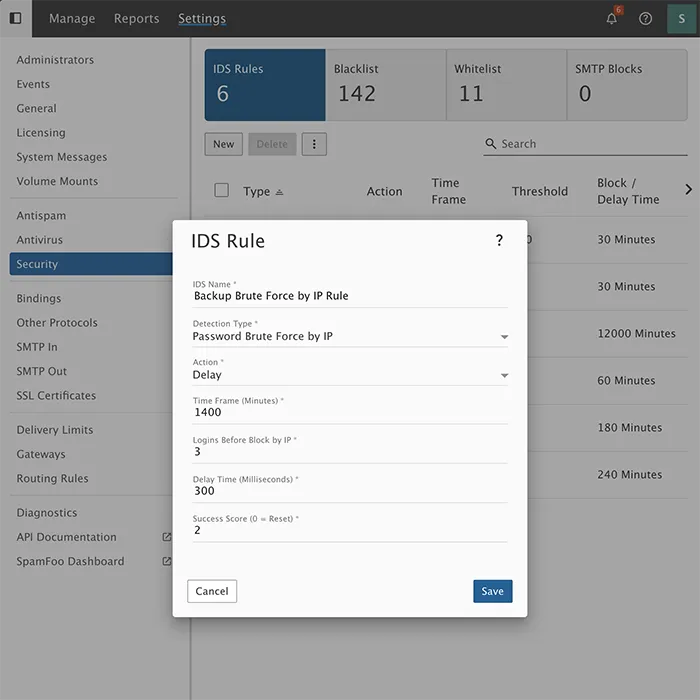Click the Time Frame (Minutes) field

(x=350, y=412)
